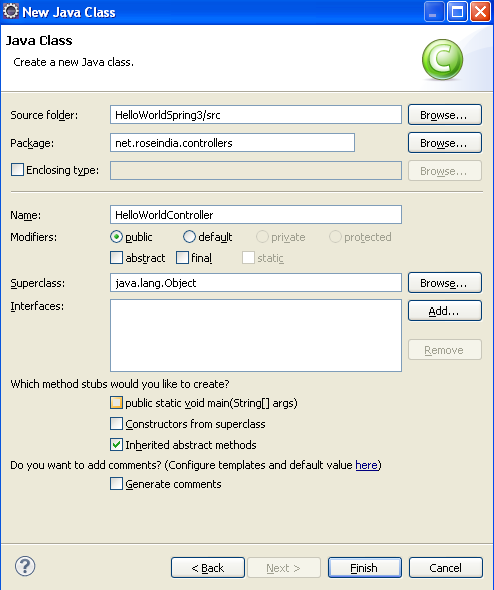
Task: Click into the Name text field
Action: (x=256, y=214)
